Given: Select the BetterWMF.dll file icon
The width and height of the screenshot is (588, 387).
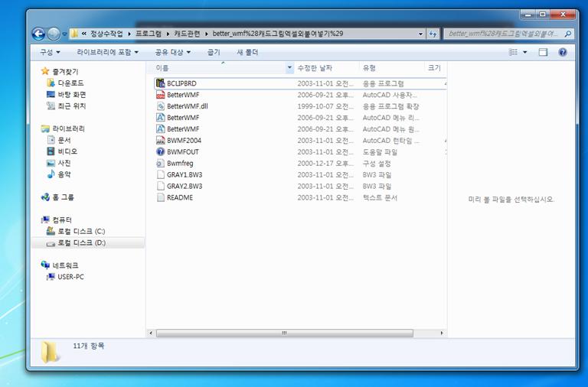Looking at the screenshot, I should (x=161, y=106).
